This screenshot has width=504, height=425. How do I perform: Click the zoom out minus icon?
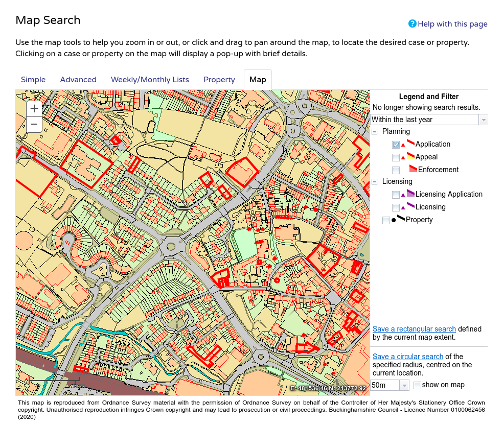point(34,124)
